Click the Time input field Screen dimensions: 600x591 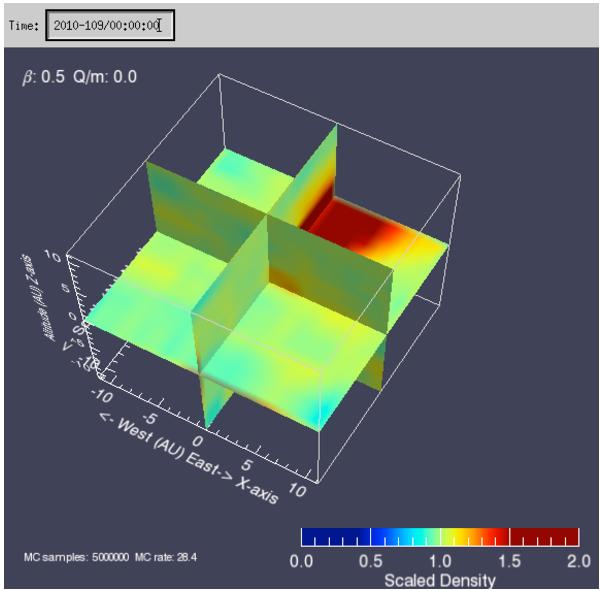[110, 26]
